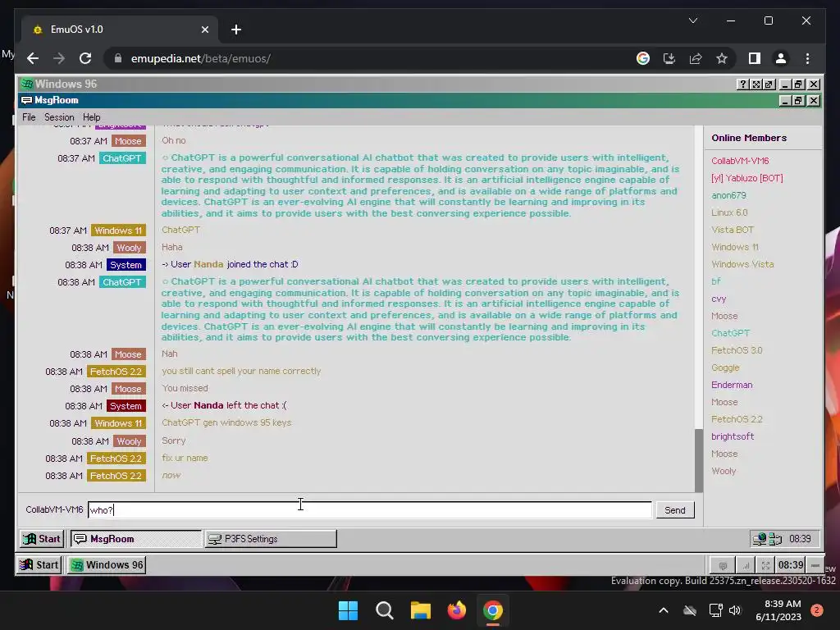Open the File menu

click(29, 116)
